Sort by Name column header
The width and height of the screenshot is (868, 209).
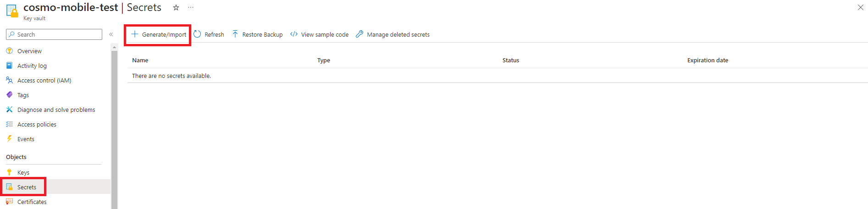pos(140,60)
